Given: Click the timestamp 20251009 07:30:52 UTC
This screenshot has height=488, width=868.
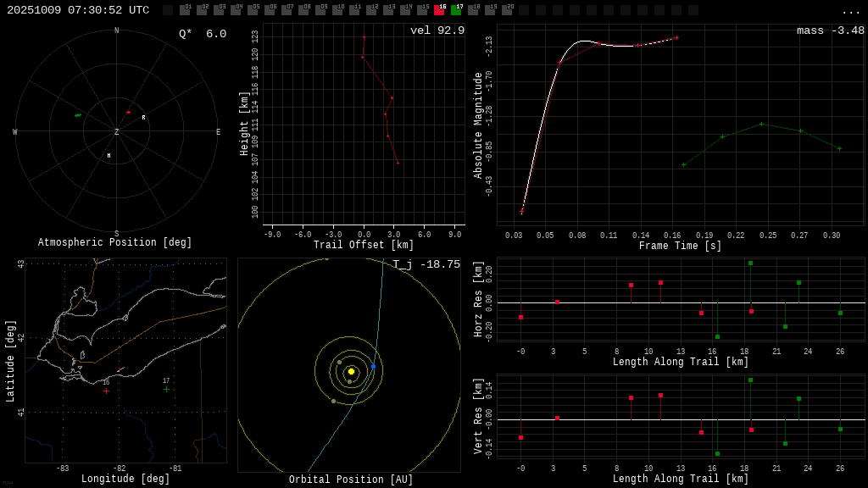Looking at the screenshot, I should point(78,10).
